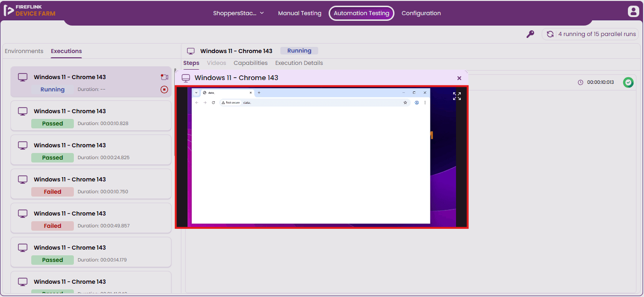This screenshot has width=644, height=297.
Task: Select the Automation Testing menu item
Action: coord(361,13)
